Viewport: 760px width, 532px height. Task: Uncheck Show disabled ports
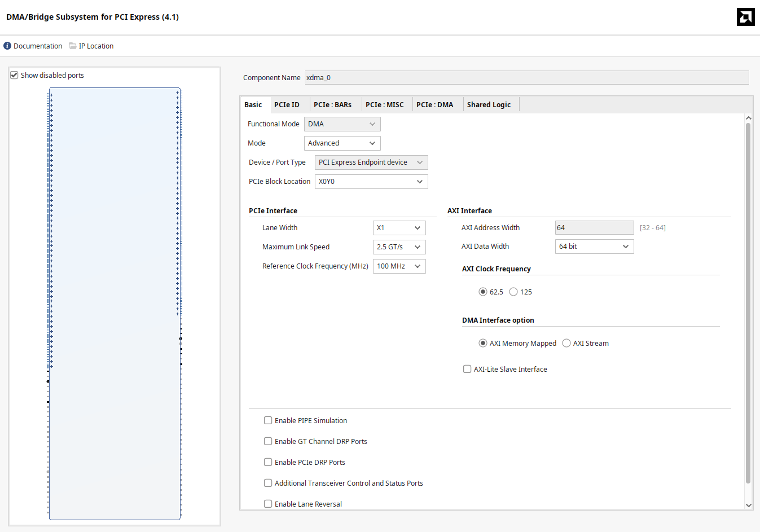click(15, 75)
